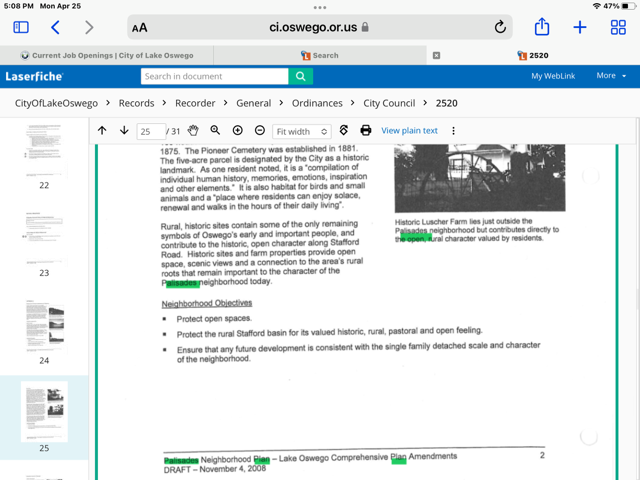Click the rotate page icon
This screenshot has width=640, height=480.
[344, 131]
